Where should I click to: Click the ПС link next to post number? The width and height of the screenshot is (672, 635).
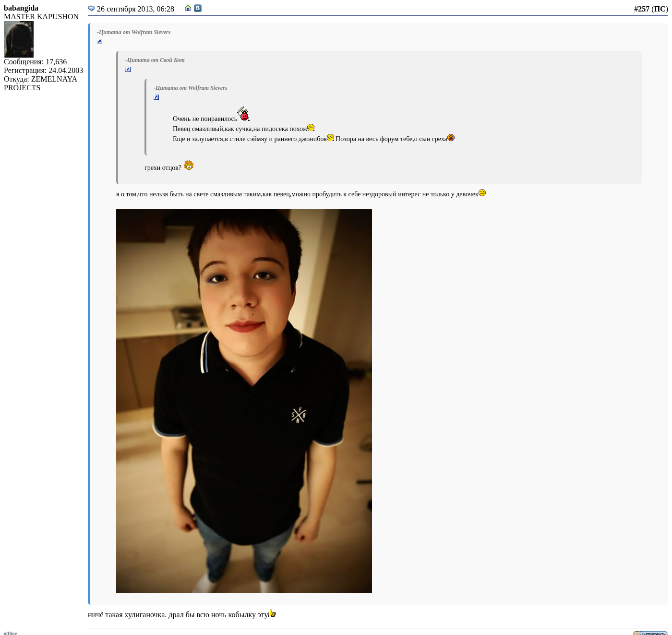click(660, 9)
